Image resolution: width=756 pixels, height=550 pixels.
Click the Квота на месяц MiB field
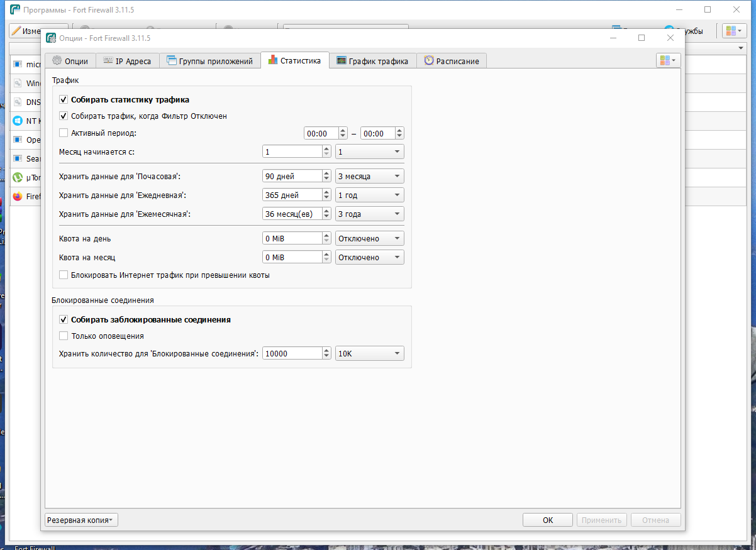[292, 257]
